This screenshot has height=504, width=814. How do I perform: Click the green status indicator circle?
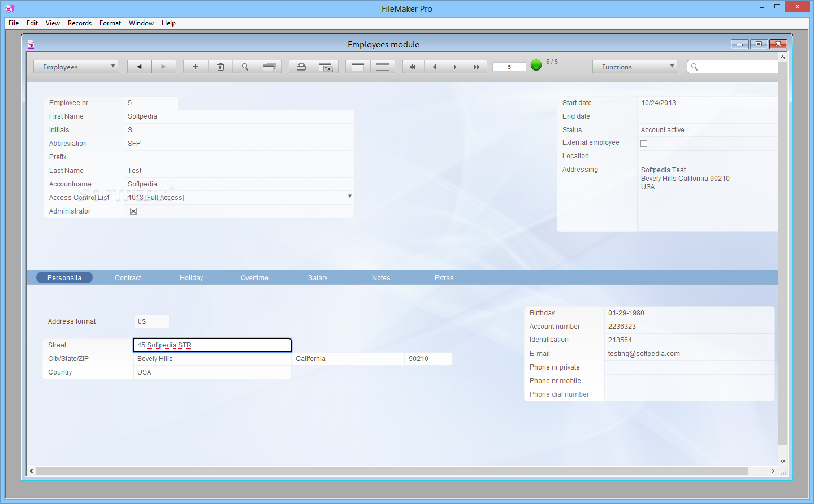coord(536,65)
